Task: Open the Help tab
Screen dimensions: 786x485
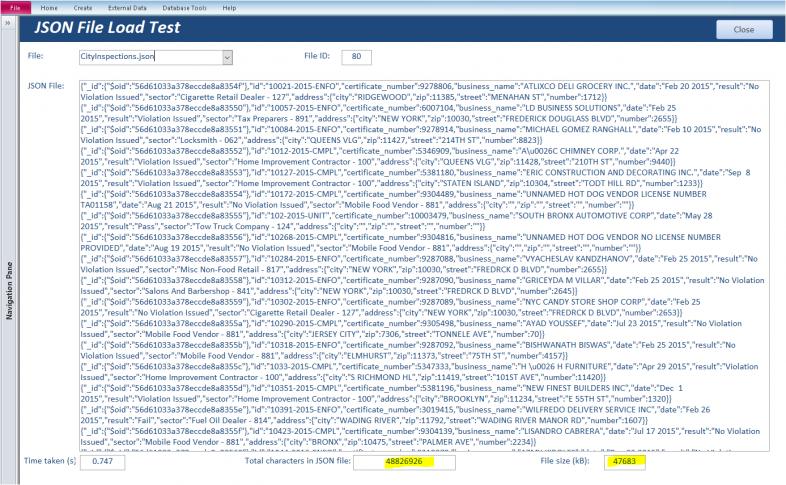Action: pos(229,8)
